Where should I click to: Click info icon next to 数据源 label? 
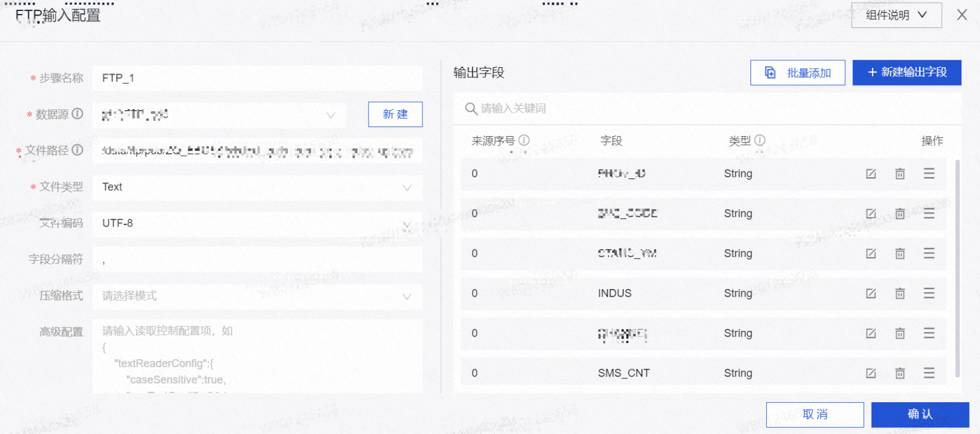(78, 114)
